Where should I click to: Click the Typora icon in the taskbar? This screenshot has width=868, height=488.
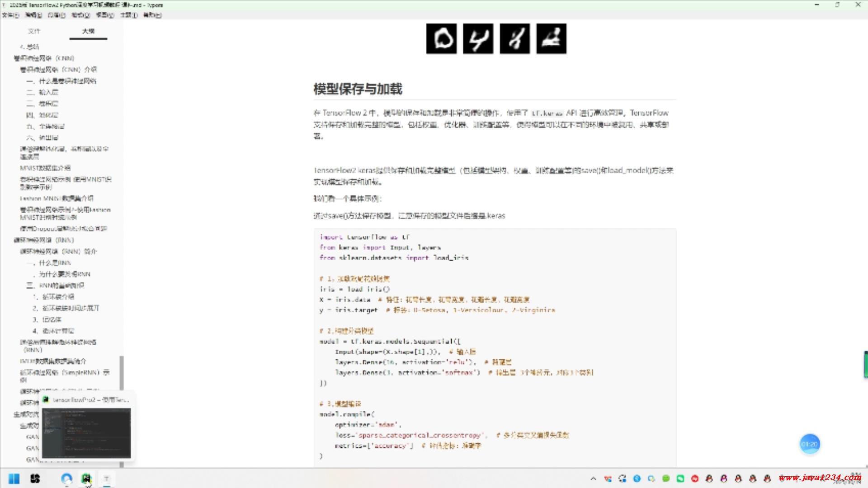point(107,479)
